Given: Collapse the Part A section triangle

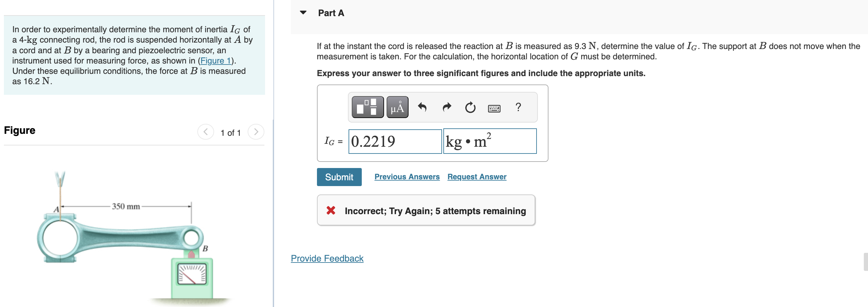Looking at the screenshot, I should point(303,12).
